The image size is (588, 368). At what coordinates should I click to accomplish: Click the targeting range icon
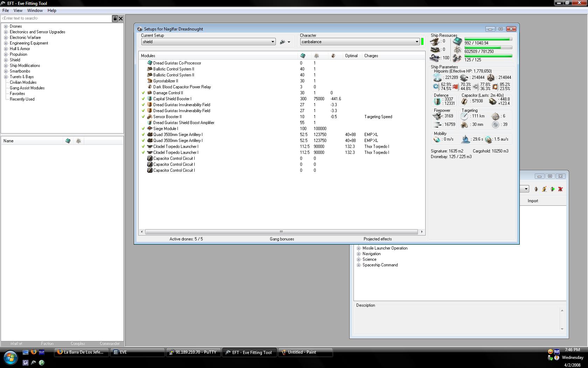464,116
